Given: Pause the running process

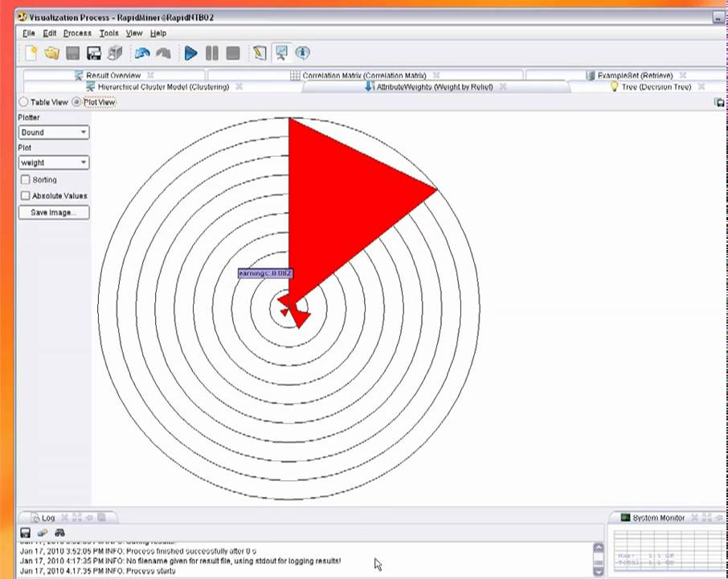Looking at the screenshot, I should click(211, 53).
